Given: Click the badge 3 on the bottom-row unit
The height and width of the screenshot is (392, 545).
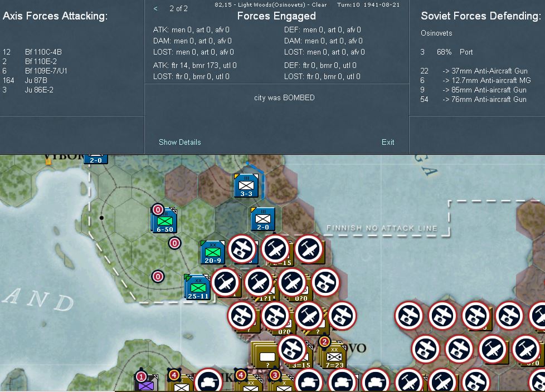Looking at the screenshot, I should coord(275,375).
